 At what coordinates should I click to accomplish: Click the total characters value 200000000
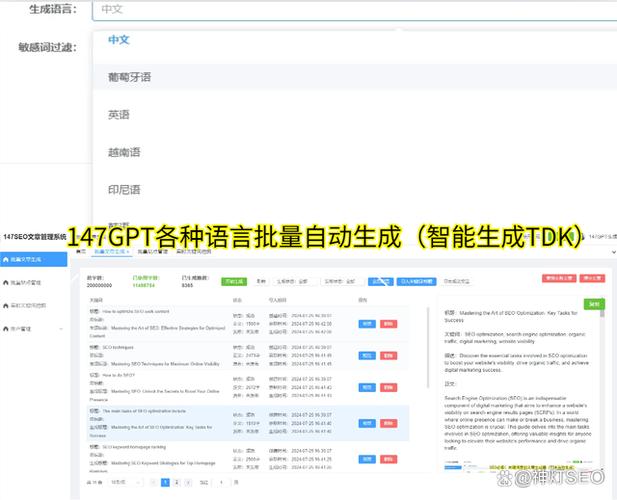[99, 286]
